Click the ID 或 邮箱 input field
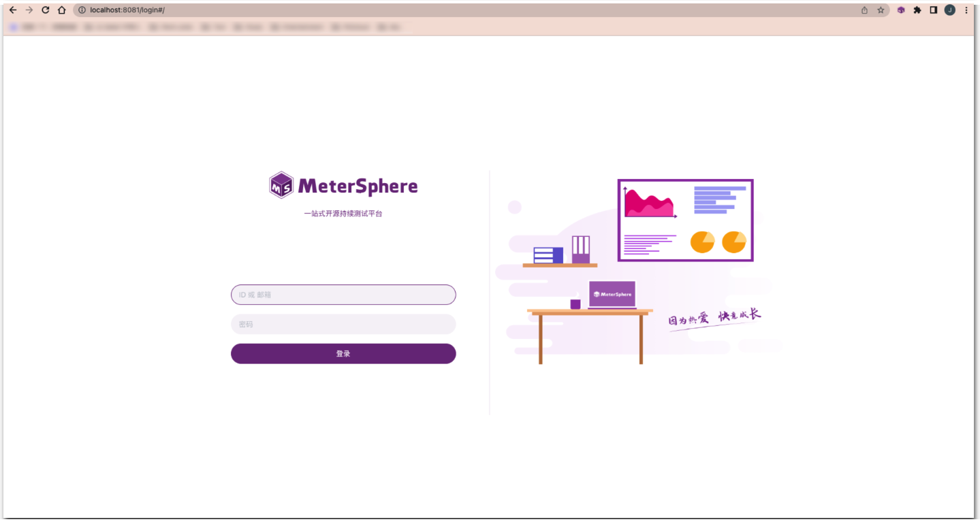Image resolution: width=980 pixels, height=524 pixels. coord(343,295)
